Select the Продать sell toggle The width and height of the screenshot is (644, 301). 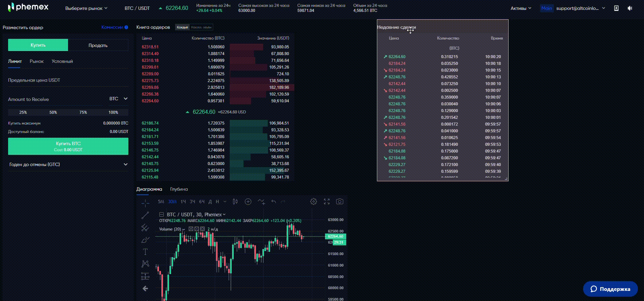tap(98, 45)
